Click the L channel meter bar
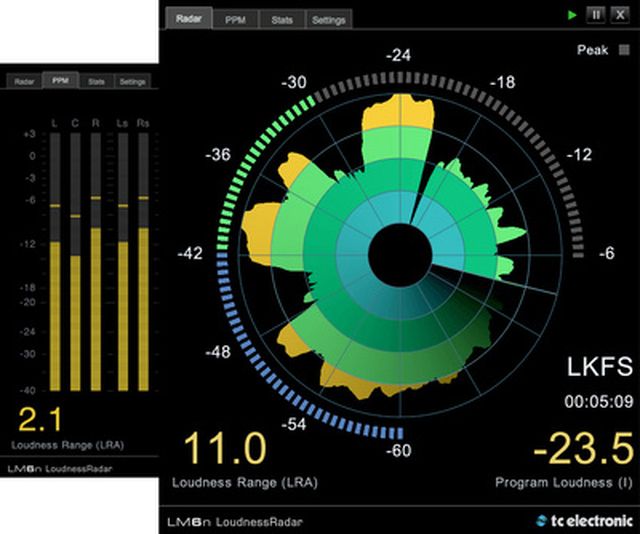This screenshot has height=534, width=640. [x=55, y=262]
